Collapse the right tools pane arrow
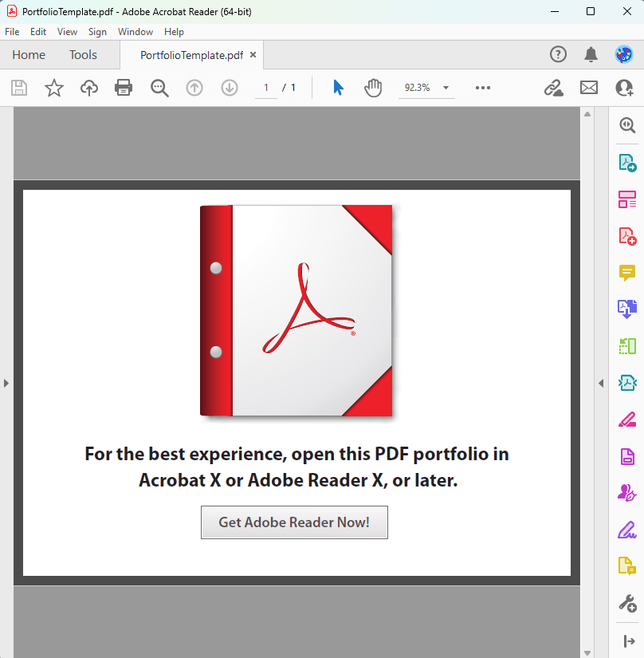644x658 pixels. coord(600,383)
